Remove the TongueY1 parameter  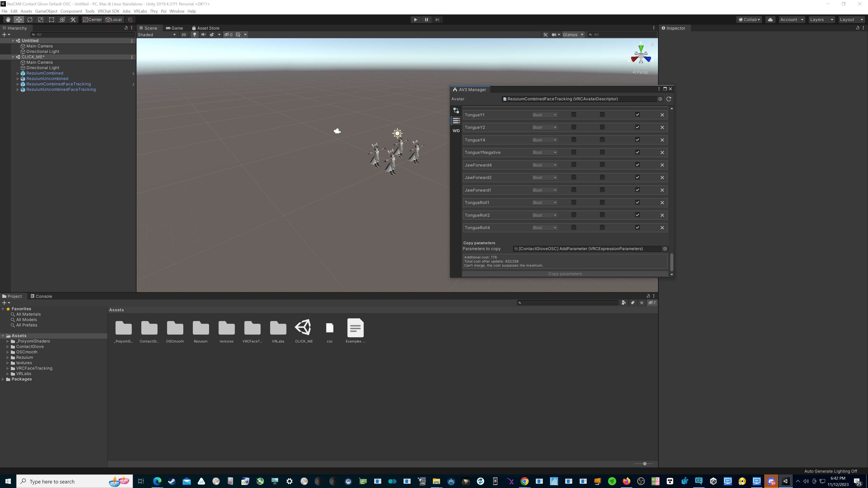click(662, 115)
